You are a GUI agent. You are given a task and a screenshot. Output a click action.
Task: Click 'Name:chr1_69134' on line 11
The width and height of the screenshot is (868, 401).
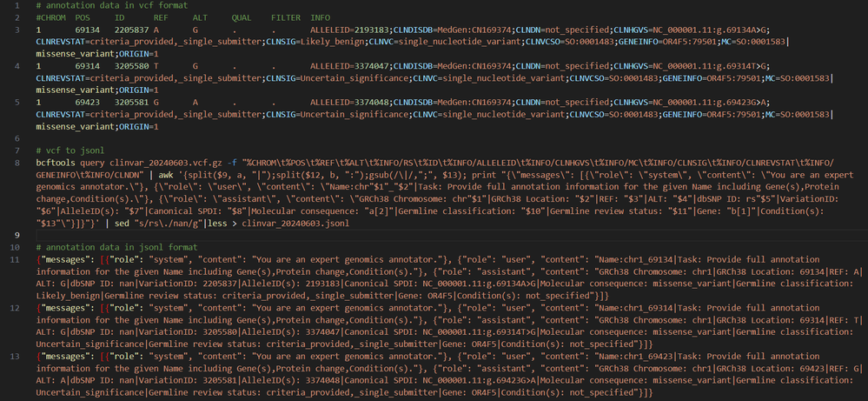(637, 259)
